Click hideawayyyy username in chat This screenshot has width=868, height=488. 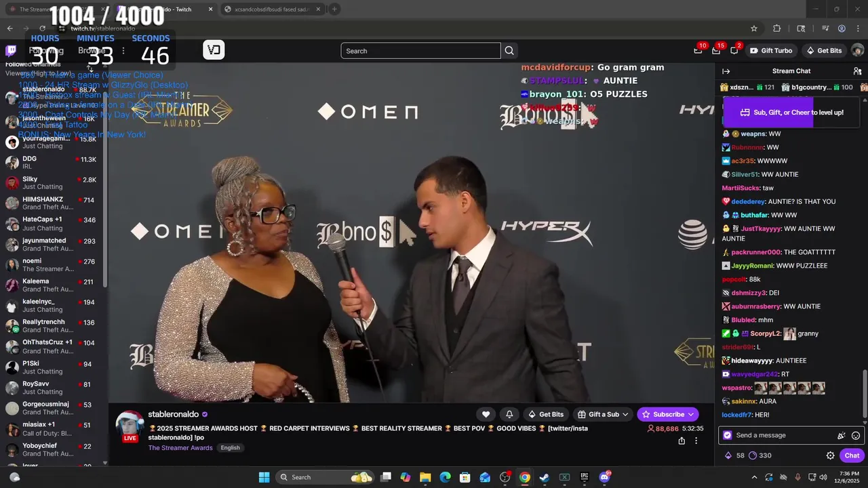tap(752, 361)
